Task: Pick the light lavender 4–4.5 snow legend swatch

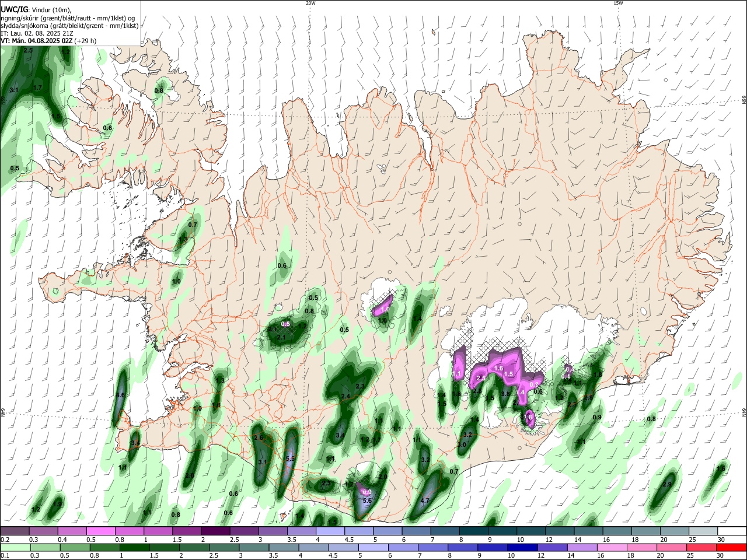Action: (330, 531)
